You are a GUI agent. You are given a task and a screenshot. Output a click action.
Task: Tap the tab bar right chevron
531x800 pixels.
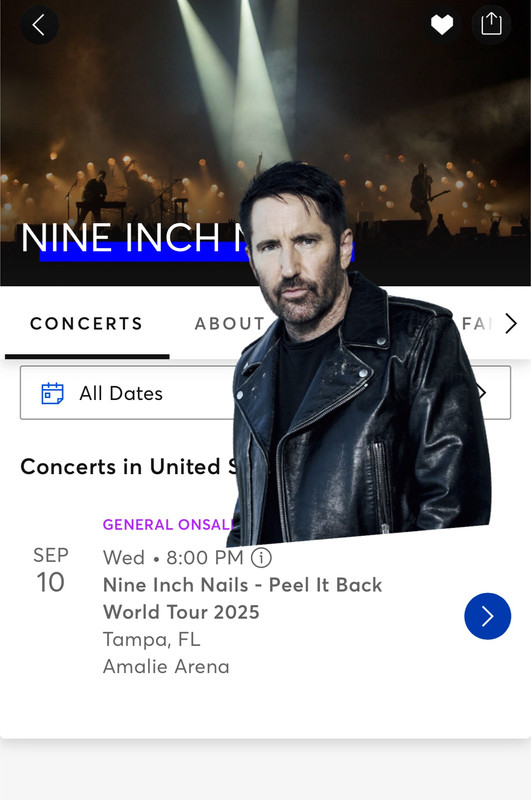click(511, 323)
